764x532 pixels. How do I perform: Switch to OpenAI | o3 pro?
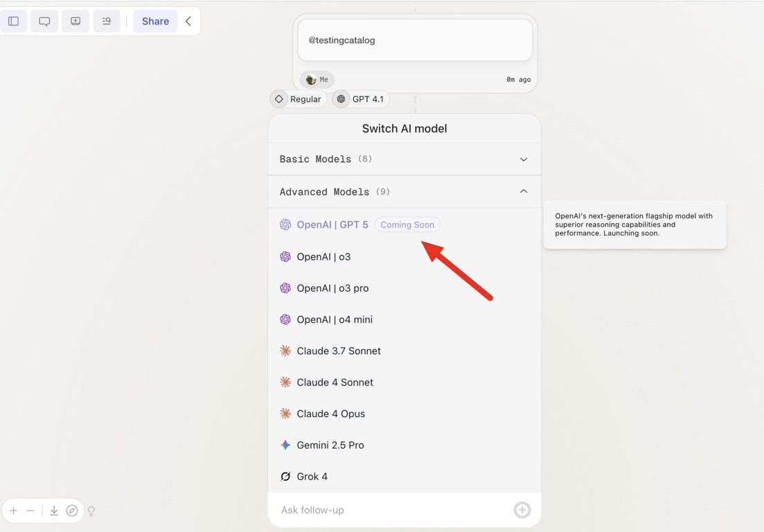coord(405,288)
